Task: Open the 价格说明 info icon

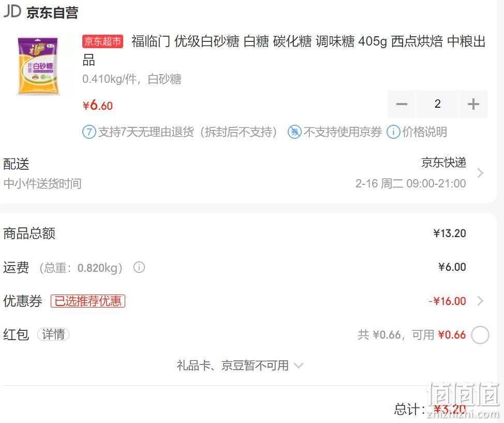Action: [393, 132]
